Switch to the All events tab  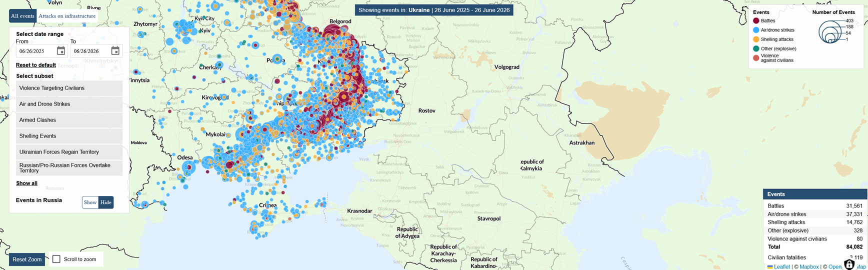click(x=22, y=16)
